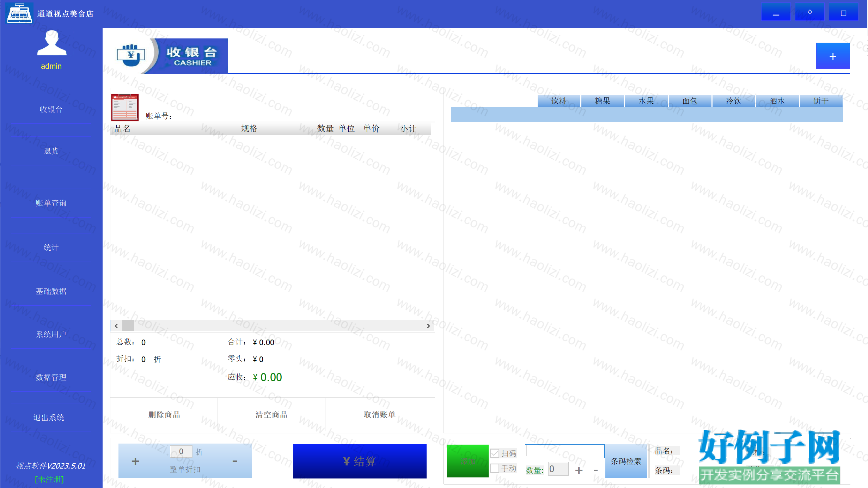Image resolution: width=868 pixels, height=488 pixels.
Task: Click the blue plus button at top right
Action: click(833, 56)
